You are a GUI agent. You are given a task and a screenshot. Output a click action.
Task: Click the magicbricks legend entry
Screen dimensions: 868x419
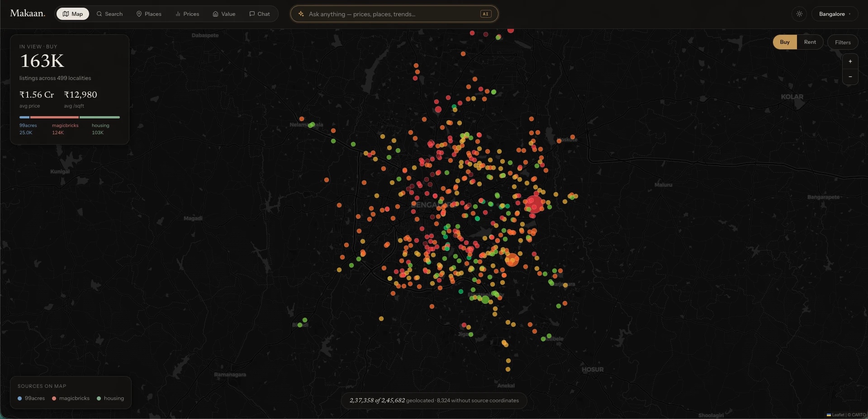71,398
